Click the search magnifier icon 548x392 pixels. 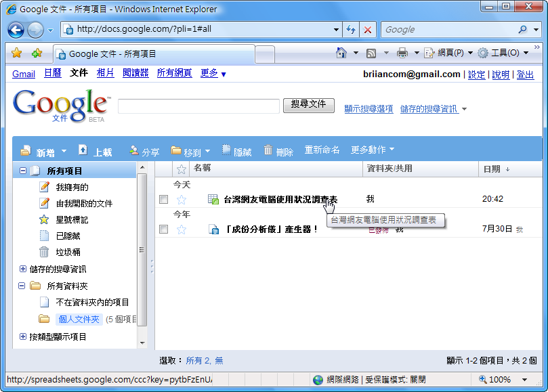click(x=522, y=30)
